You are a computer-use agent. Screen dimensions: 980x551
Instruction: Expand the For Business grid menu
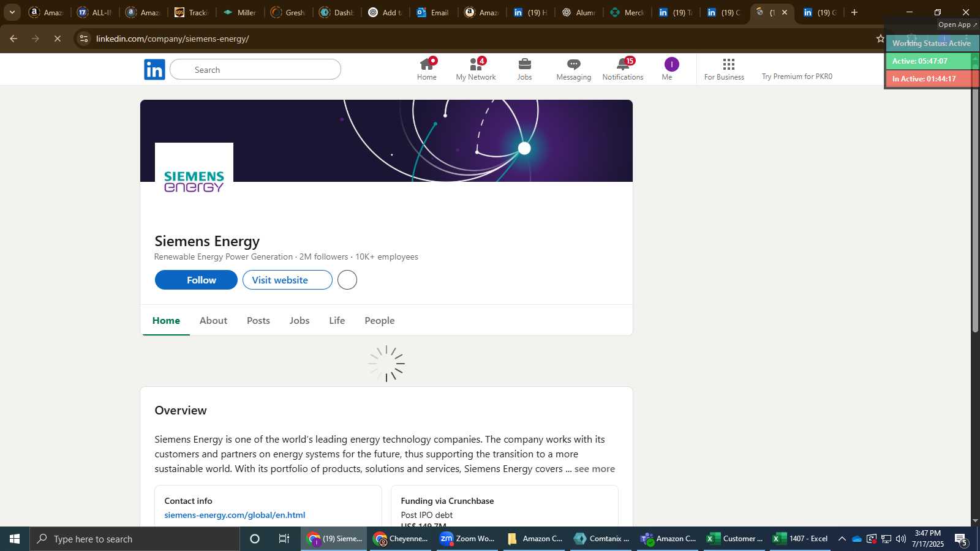[725, 69]
